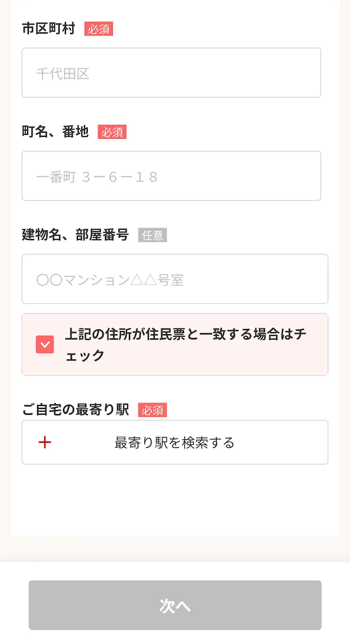Click the field showing placeholder 千代田区
Viewport: 350px width, 644px height.
171,72
